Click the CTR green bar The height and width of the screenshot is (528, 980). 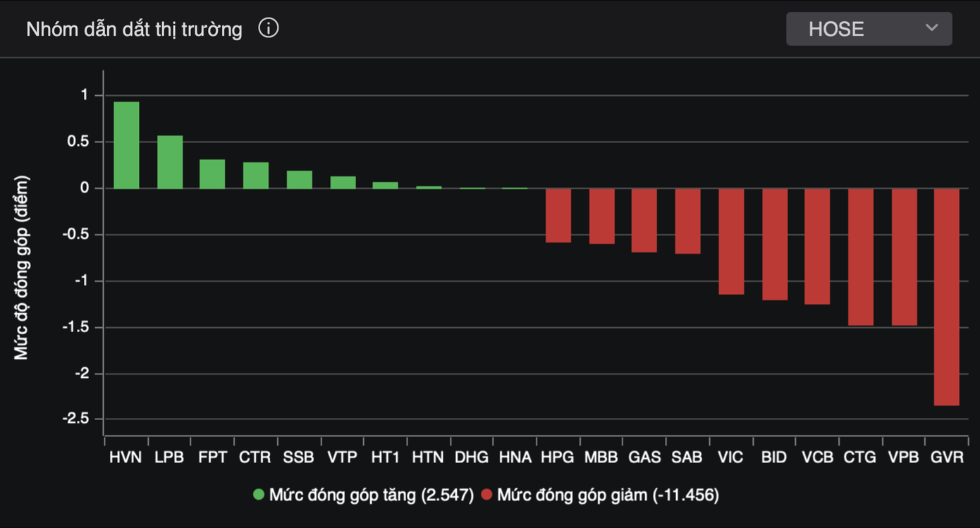click(256, 176)
